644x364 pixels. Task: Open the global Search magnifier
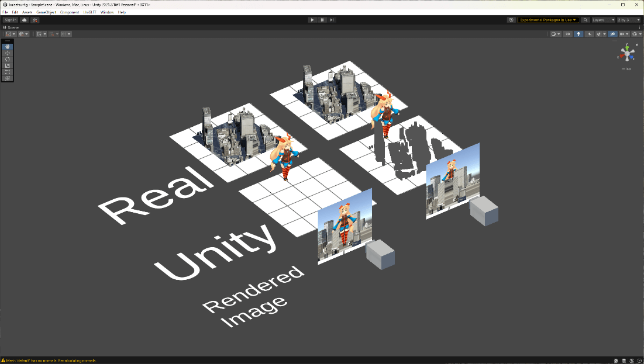click(x=586, y=20)
